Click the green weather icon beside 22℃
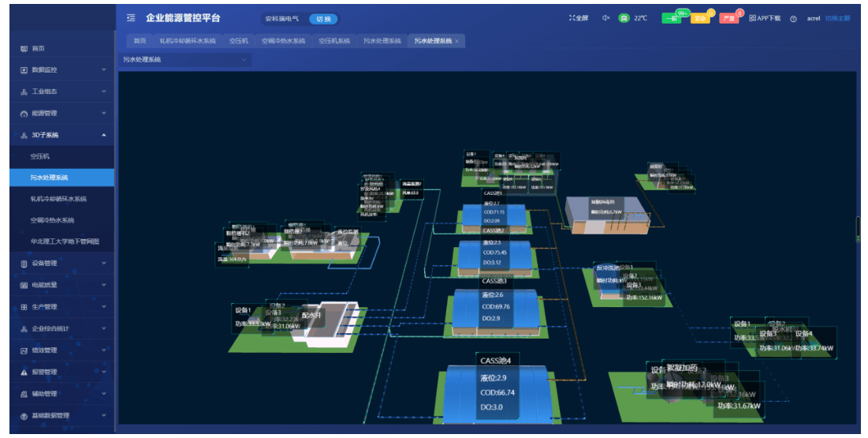 [x=624, y=17]
